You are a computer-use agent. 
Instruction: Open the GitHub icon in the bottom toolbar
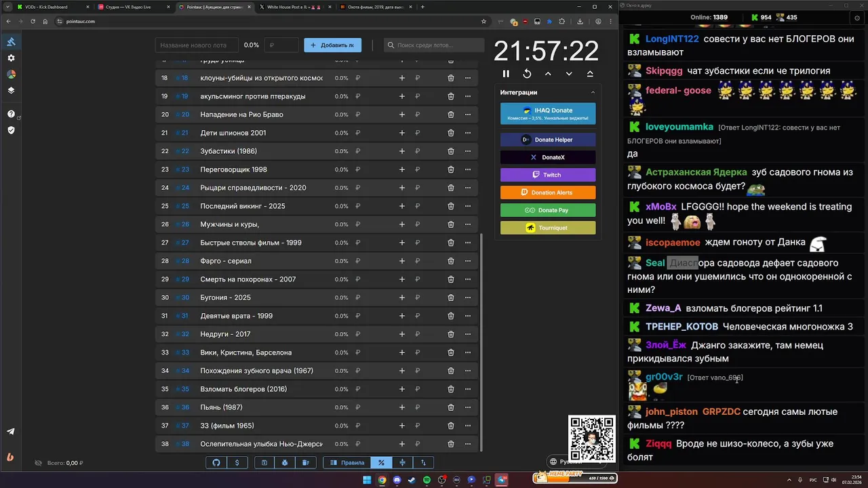216,462
